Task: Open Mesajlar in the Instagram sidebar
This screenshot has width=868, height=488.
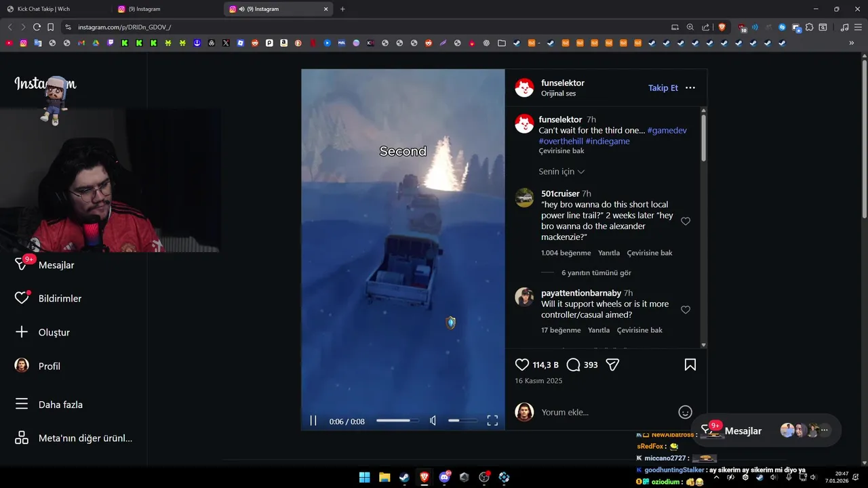Action: 56,265
